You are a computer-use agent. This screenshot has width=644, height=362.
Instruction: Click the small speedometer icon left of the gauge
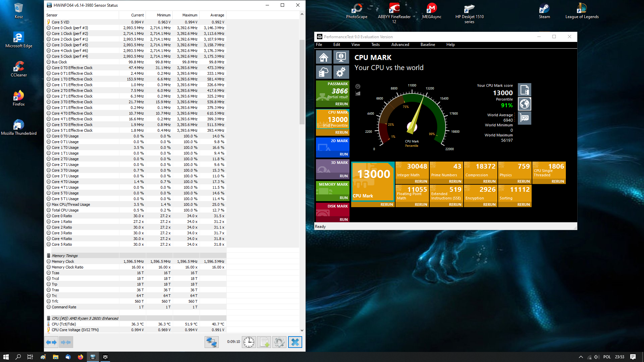click(358, 86)
